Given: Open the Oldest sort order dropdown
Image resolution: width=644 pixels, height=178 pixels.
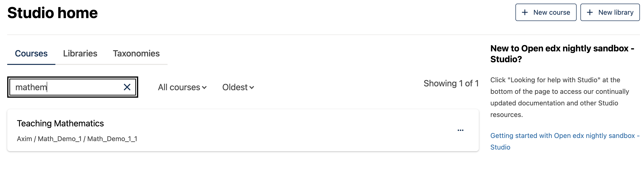Looking at the screenshot, I should tap(238, 87).
